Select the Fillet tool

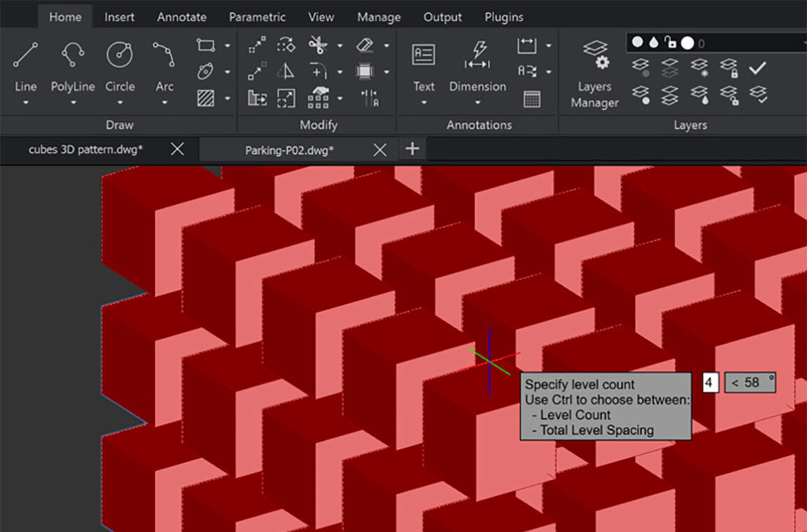[x=318, y=71]
